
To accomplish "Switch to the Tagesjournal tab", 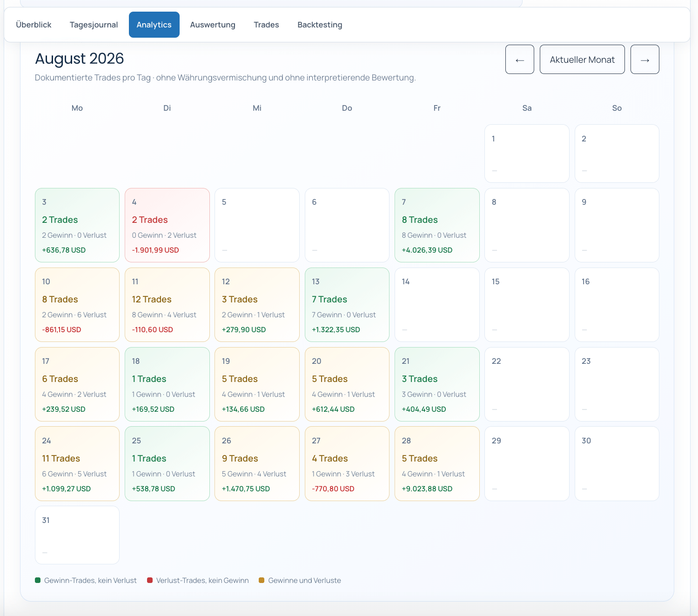I will [x=94, y=25].
